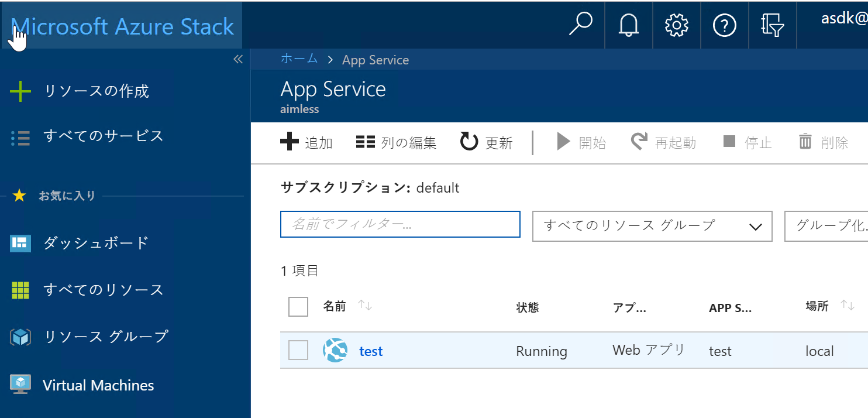The height and width of the screenshot is (418, 868).
Task: Click the ダッシュボード icon in sidebar
Action: click(x=20, y=242)
